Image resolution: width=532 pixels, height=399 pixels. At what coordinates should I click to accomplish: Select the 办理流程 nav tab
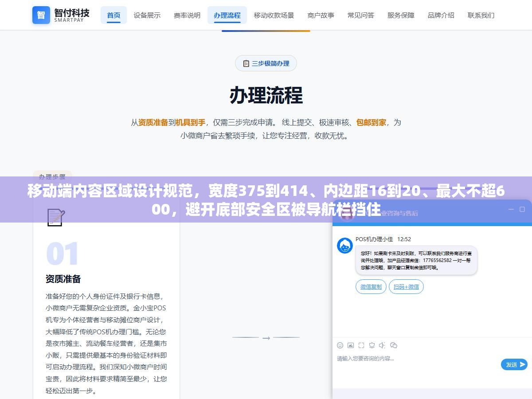click(227, 15)
